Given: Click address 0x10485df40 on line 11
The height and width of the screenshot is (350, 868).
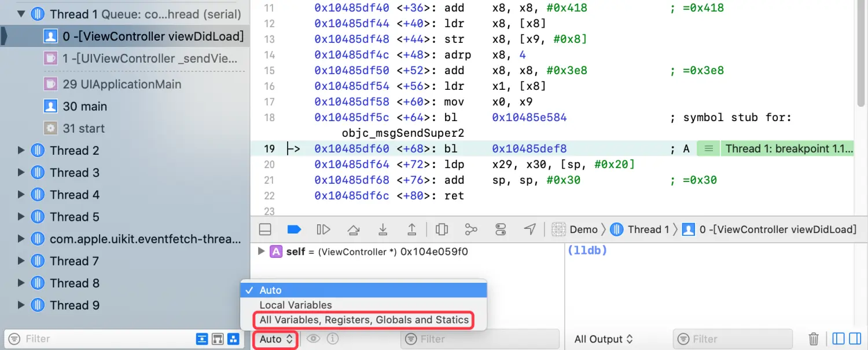Looking at the screenshot, I should 352,8.
